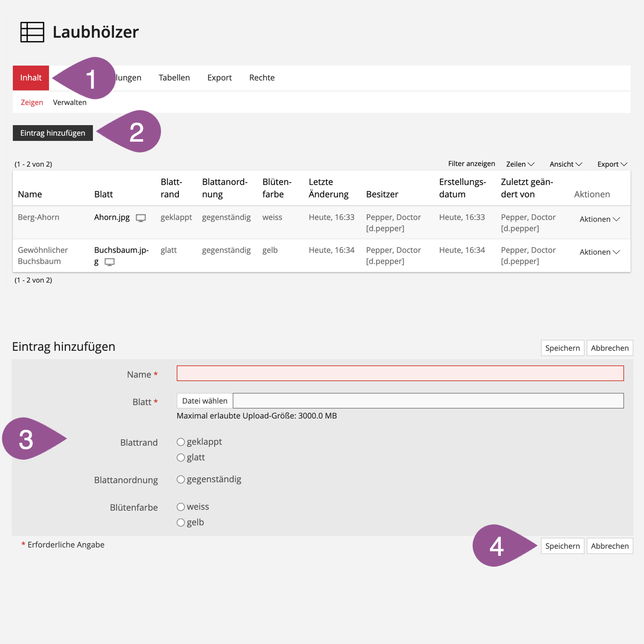Go to the Verwalten sub-tab
644x644 pixels.
[x=69, y=103]
